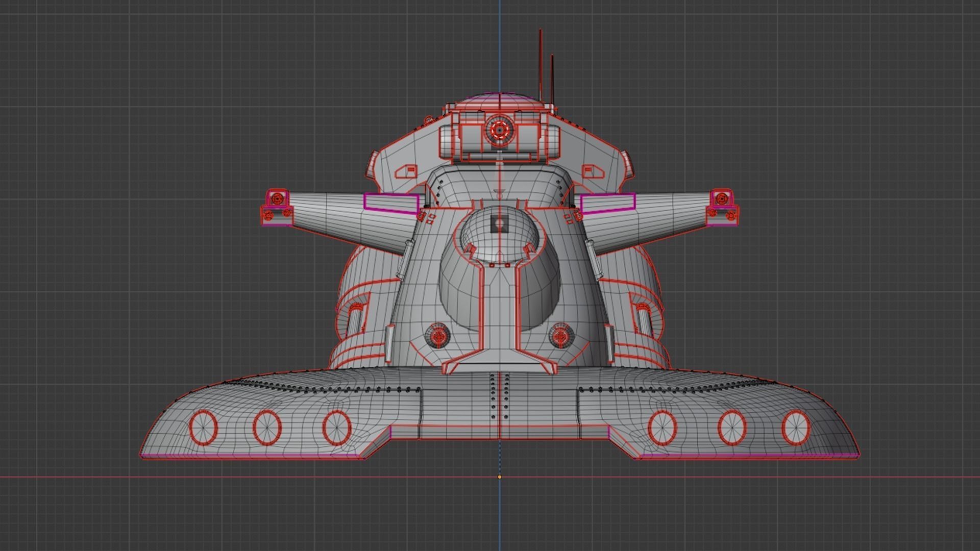Select the magenta-outlined panel on the right arm
The height and width of the screenshot is (551, 980).
tap(608, 203)
